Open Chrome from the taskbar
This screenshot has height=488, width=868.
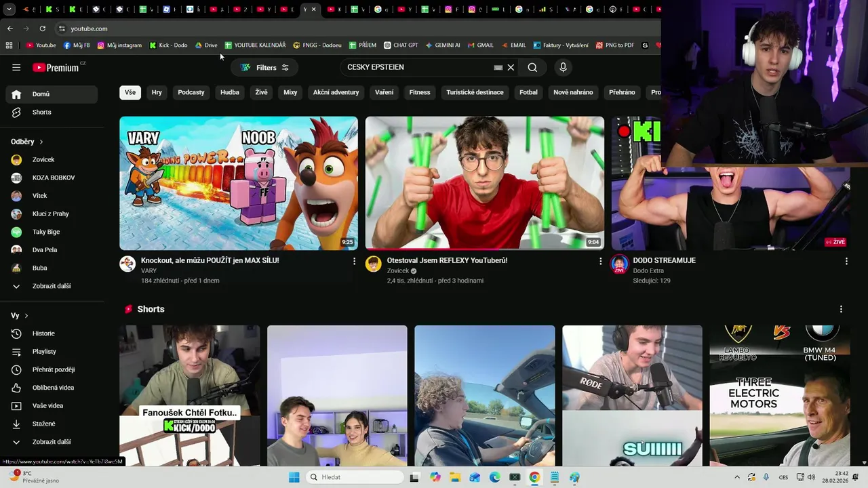click(x=534, y=477)
